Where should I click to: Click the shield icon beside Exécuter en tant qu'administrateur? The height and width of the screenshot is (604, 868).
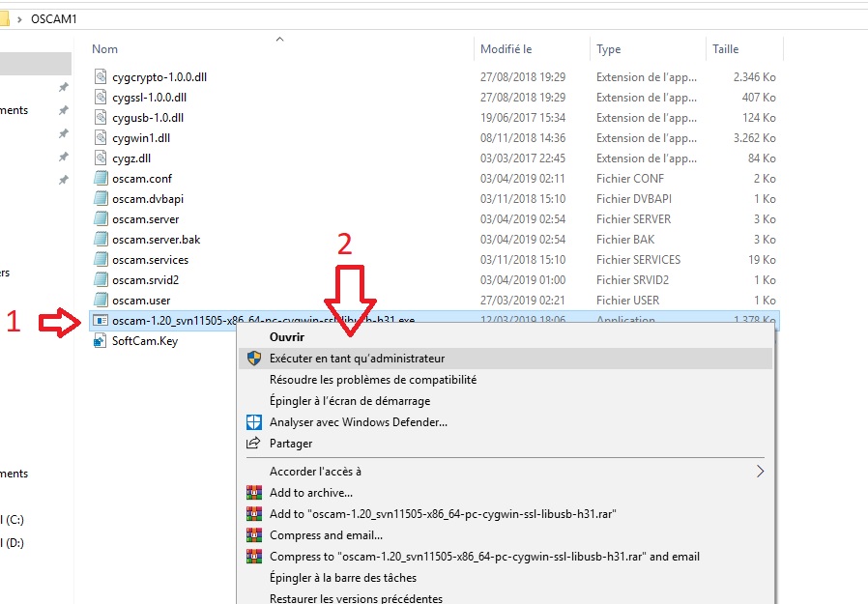coord(253,359)
